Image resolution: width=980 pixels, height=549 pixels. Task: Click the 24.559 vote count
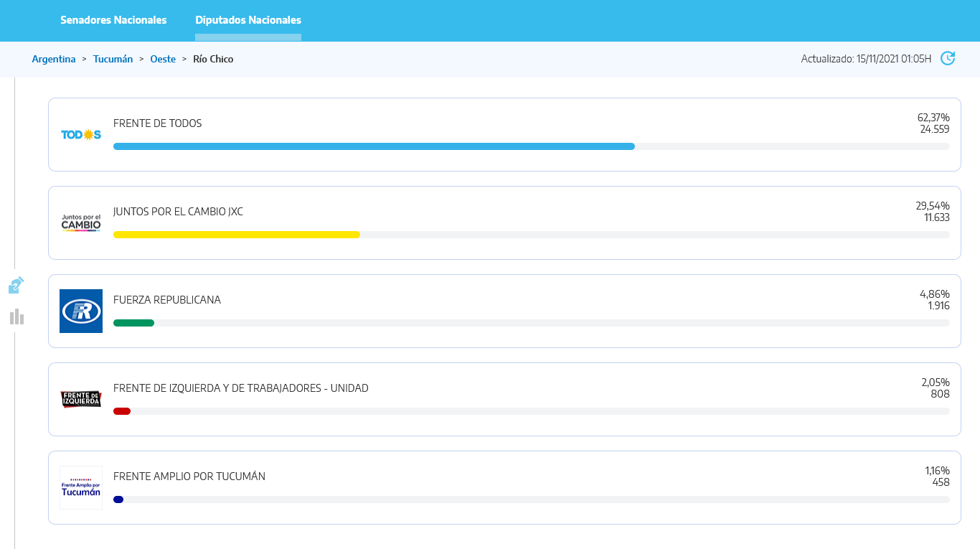pos(935,129)
